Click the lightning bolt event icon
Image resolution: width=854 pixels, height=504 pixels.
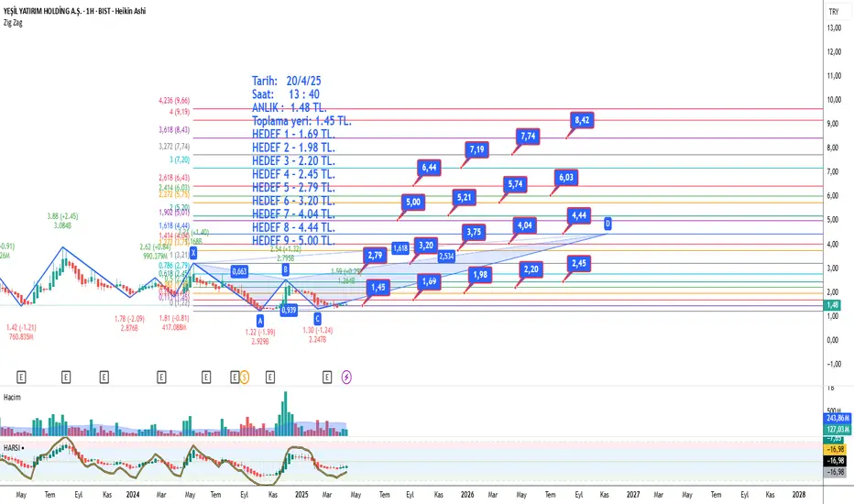pyautogui.click(x=346, y=377)
